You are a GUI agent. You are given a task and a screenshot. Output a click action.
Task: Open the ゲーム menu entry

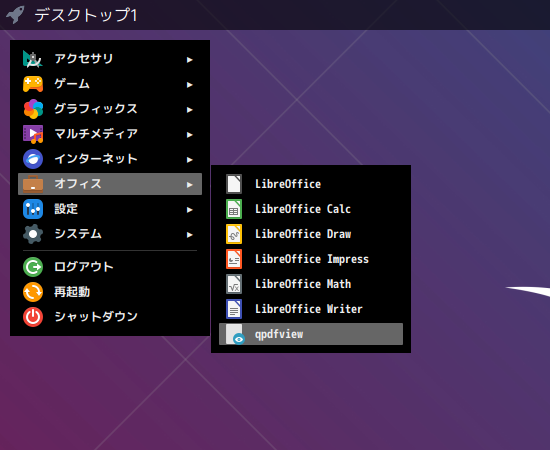pyautogui.click(x=110, y=84)
